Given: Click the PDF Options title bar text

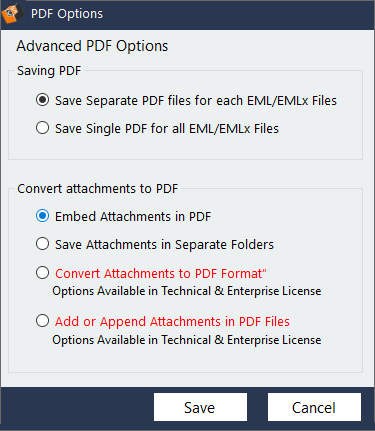Looking at the screenshot, I should [x=67, y=14].
